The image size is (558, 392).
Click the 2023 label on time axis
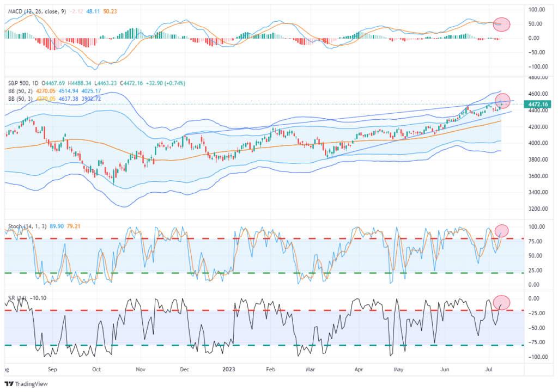point(229,370)
